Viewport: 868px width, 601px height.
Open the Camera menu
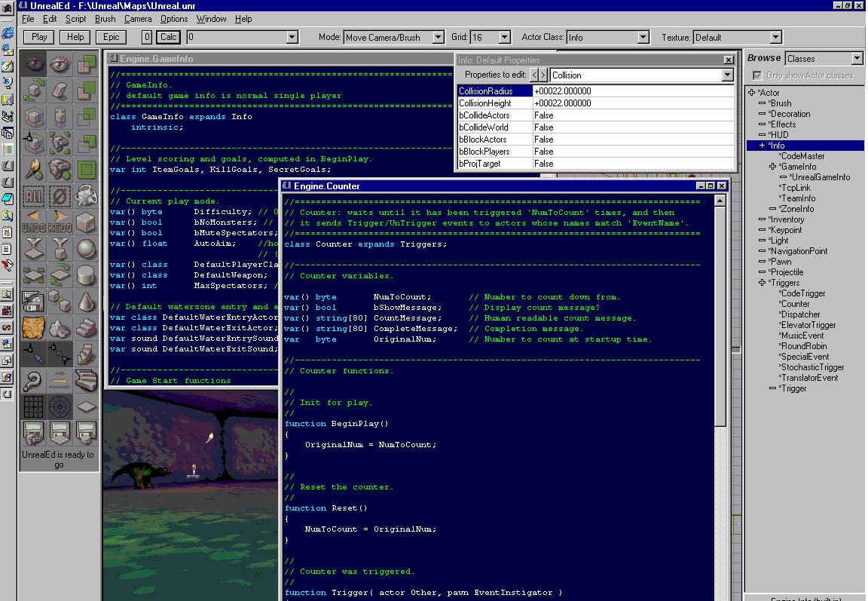tap(138, 19)
